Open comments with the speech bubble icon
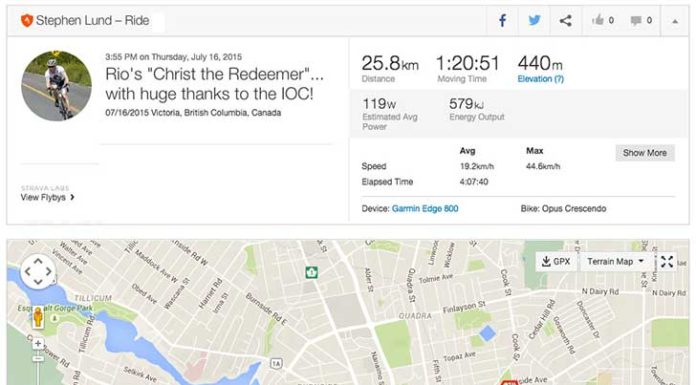Viewport: 696px width, 385px height. [x=636, y=20]
